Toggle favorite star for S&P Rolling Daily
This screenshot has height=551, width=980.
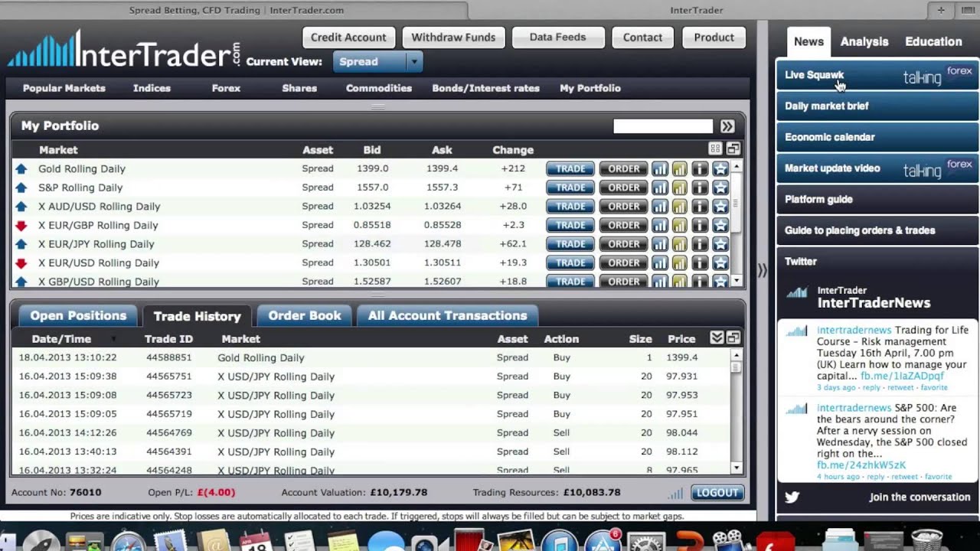[720, 187]
